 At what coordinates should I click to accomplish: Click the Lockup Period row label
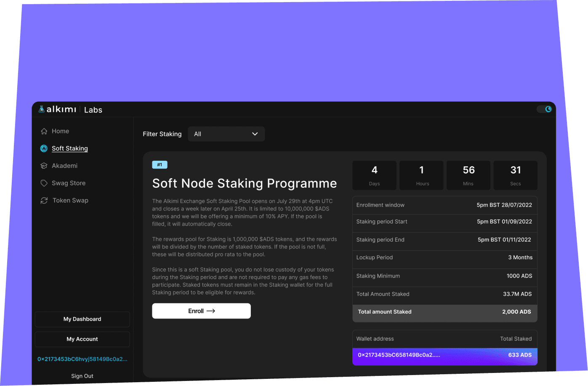[374, 257]
